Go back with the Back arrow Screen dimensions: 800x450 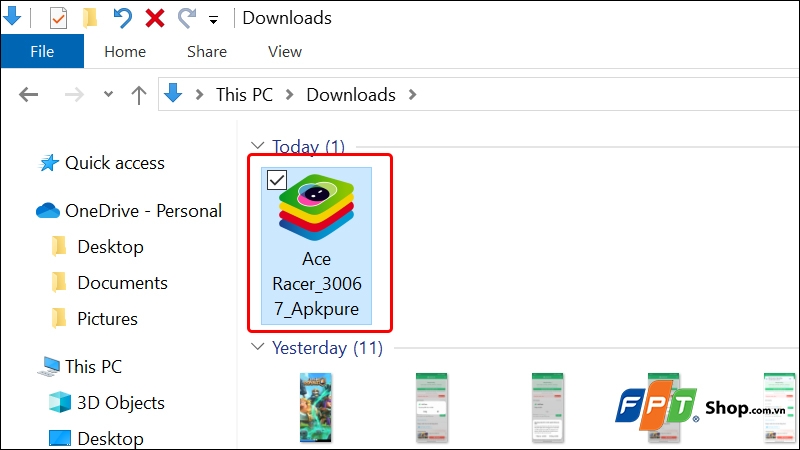coord(29,94)
